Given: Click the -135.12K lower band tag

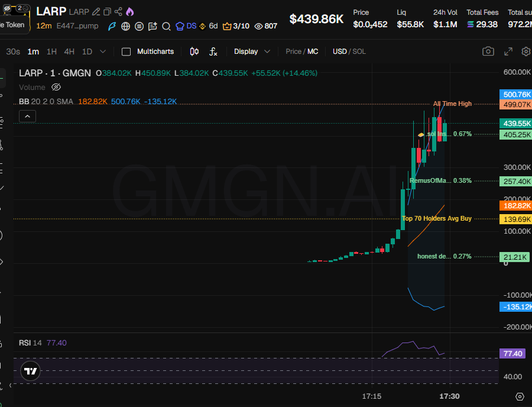Looking at the screenshot, I should (x=516, y=307).
